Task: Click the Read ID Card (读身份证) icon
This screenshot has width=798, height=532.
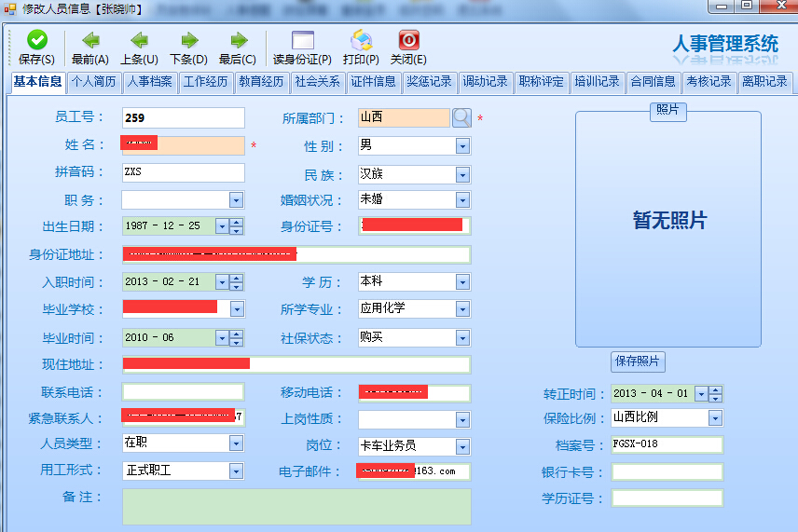Action: 302,40
